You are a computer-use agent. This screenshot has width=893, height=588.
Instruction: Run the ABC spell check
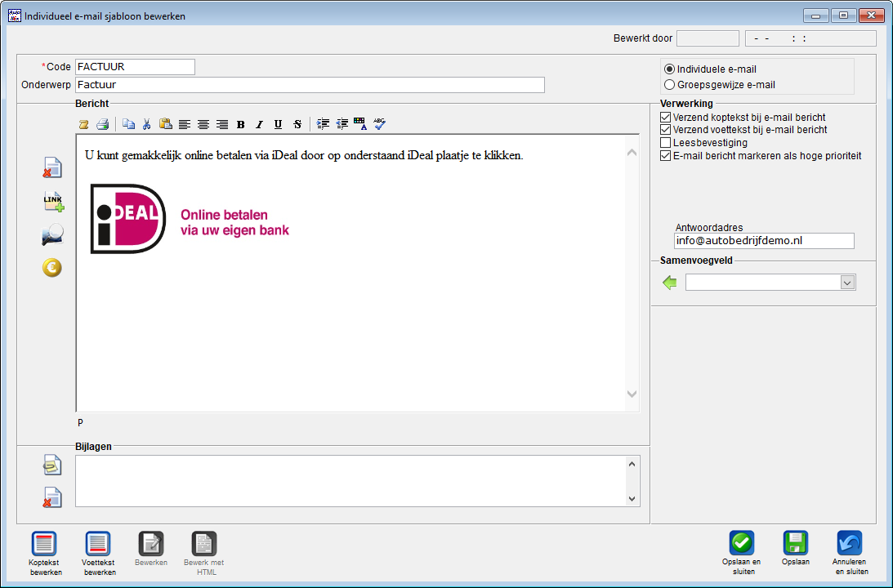click(379, 124)
